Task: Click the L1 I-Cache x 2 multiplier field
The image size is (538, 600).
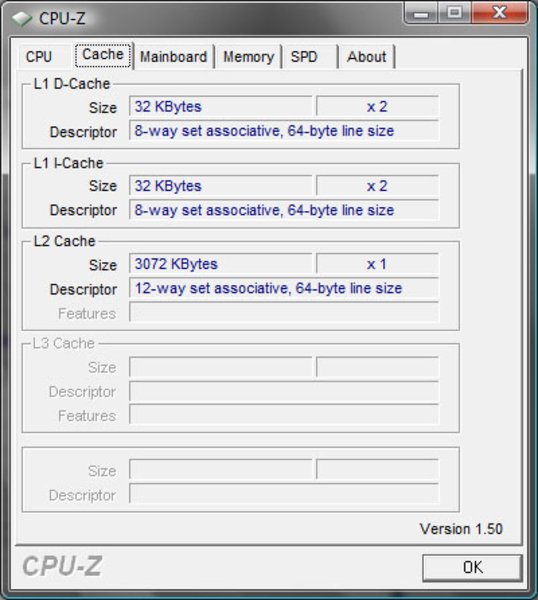Action: (377, 186)
